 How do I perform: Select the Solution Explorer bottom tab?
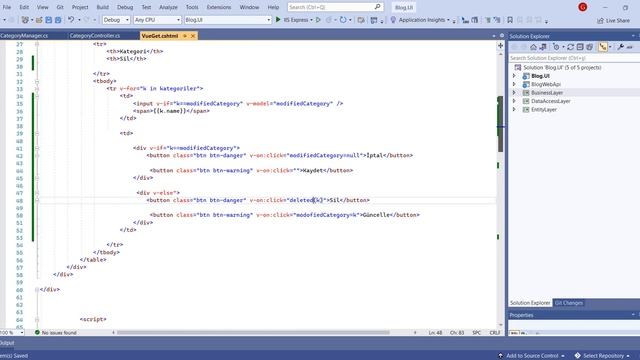click(530, 303)
